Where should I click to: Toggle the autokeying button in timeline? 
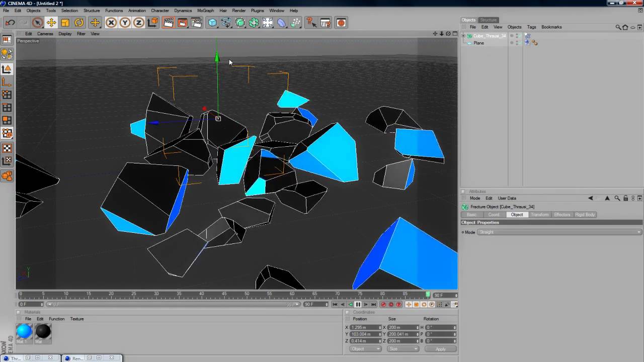(x=391, y=304)
